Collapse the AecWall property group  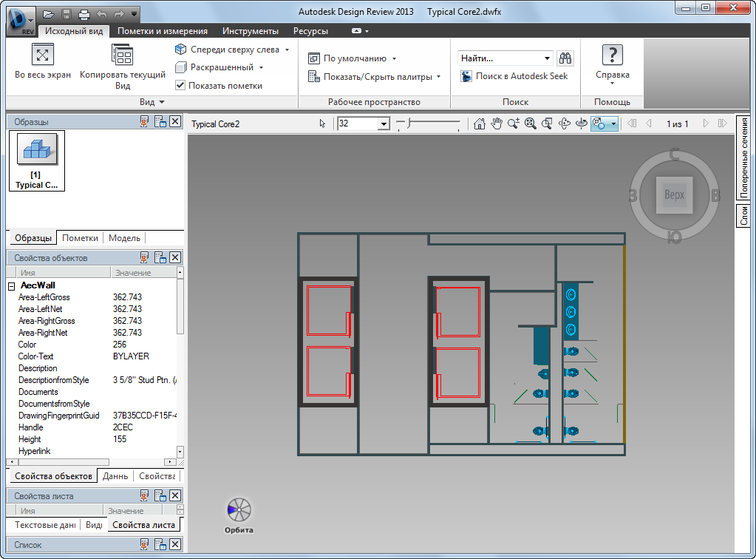(x=12, y=286)
